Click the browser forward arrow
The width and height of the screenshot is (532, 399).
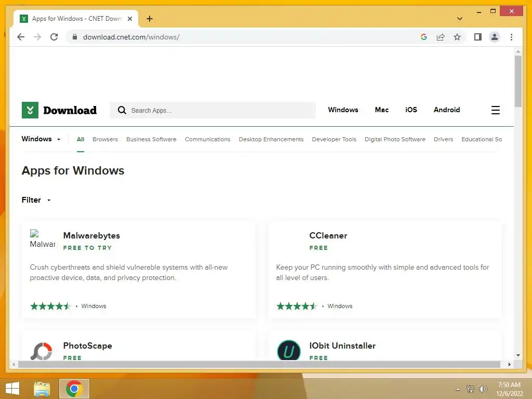point(37,37)
